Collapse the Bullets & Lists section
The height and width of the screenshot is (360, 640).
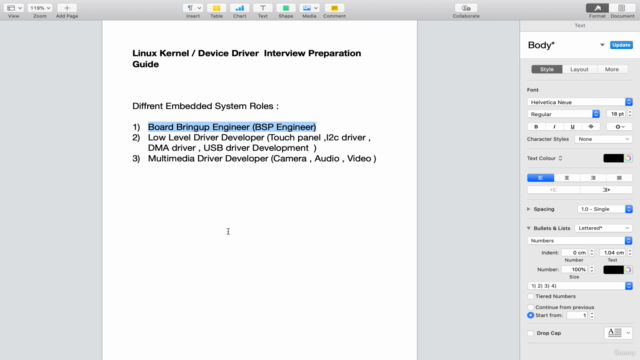click(x=529, y=228)
